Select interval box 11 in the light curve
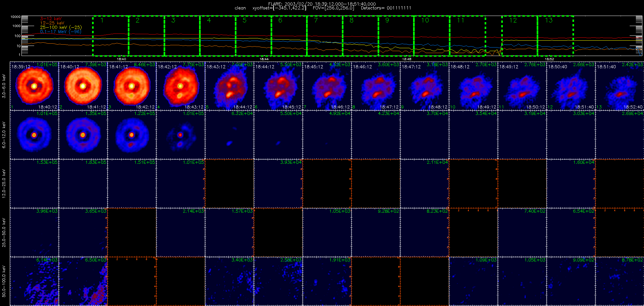 [468, 36]
